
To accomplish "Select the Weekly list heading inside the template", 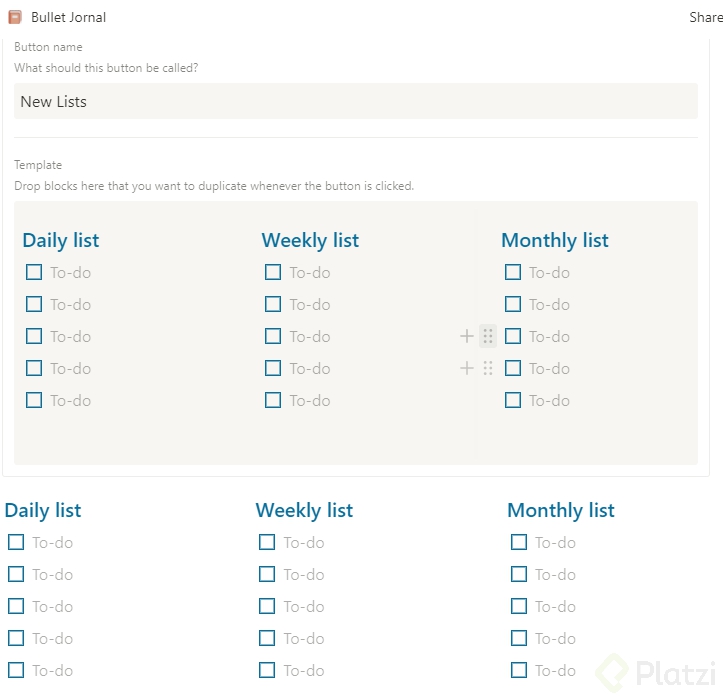I will (310, 240).
